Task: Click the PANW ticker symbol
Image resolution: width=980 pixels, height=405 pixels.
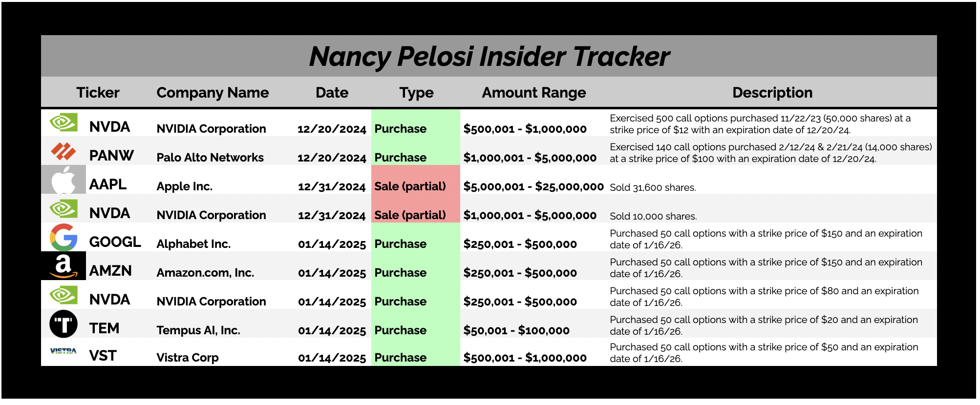Action: tap(111, 156)
